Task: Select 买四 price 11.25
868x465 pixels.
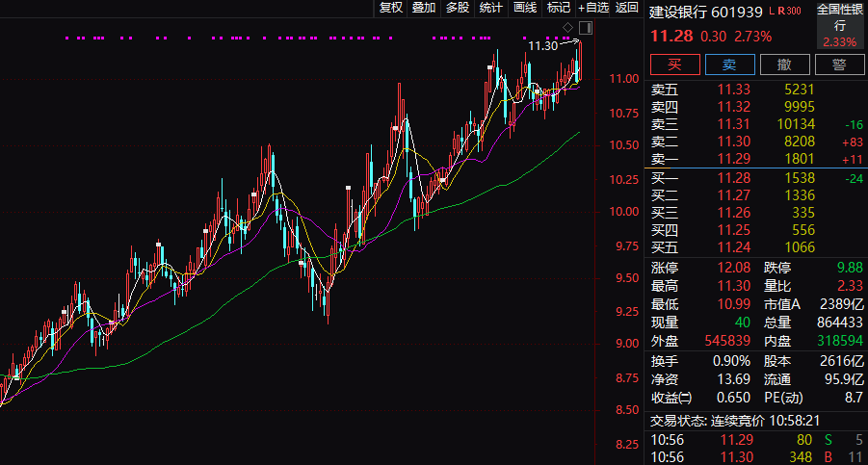Action: click(x=734, y=230)
